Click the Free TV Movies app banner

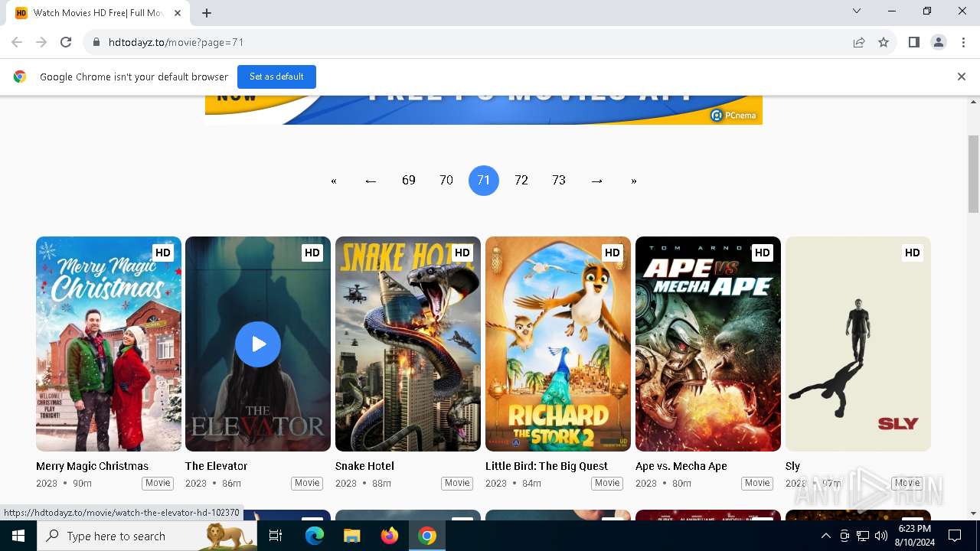click(484, 109)
